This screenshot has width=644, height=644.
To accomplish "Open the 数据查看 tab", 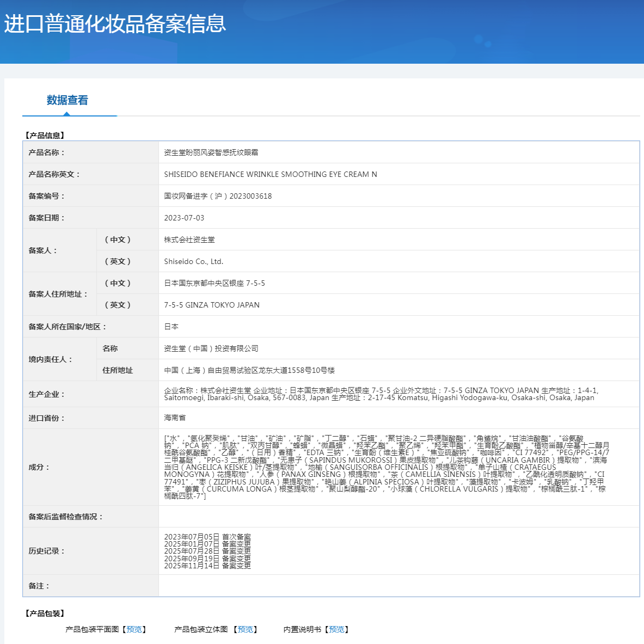I will coord(68,100).
